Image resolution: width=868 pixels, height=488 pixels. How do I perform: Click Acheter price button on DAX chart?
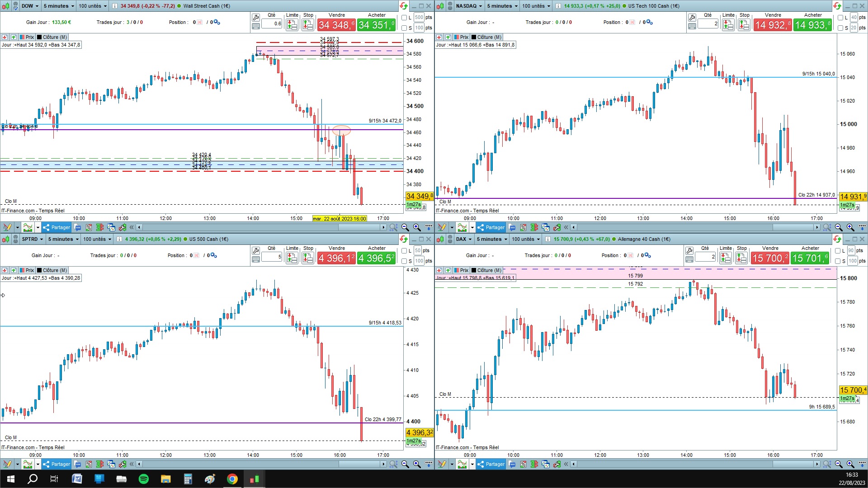pos(810,258)
